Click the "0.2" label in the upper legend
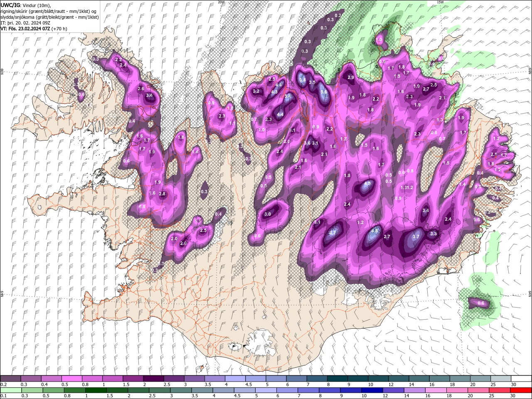 point(3,384)
